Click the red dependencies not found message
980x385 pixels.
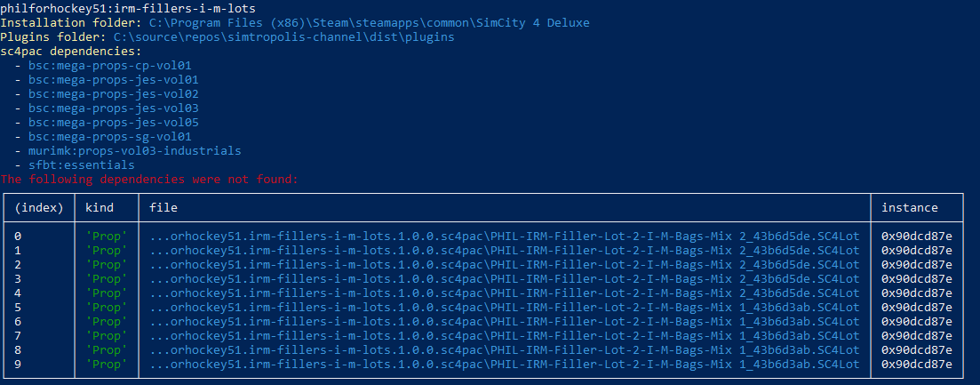(x=149, y=180)
